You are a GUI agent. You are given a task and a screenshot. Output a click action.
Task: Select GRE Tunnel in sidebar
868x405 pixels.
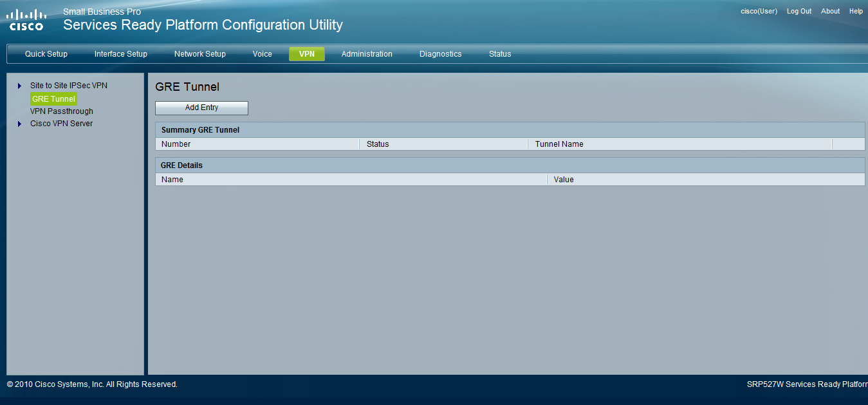coord(53,99)
